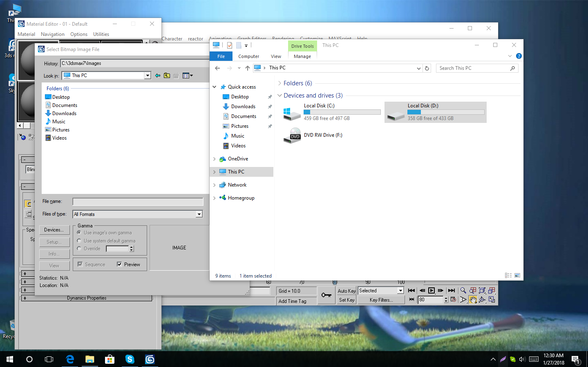
Task: Open the Time Configuration dialog icon
Action: click(453, 299)
